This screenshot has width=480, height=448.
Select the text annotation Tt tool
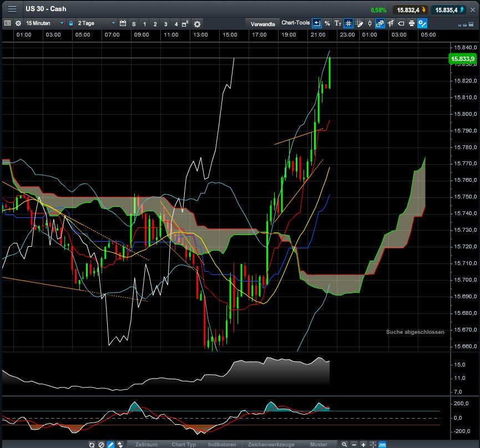(x=337, y=23)
